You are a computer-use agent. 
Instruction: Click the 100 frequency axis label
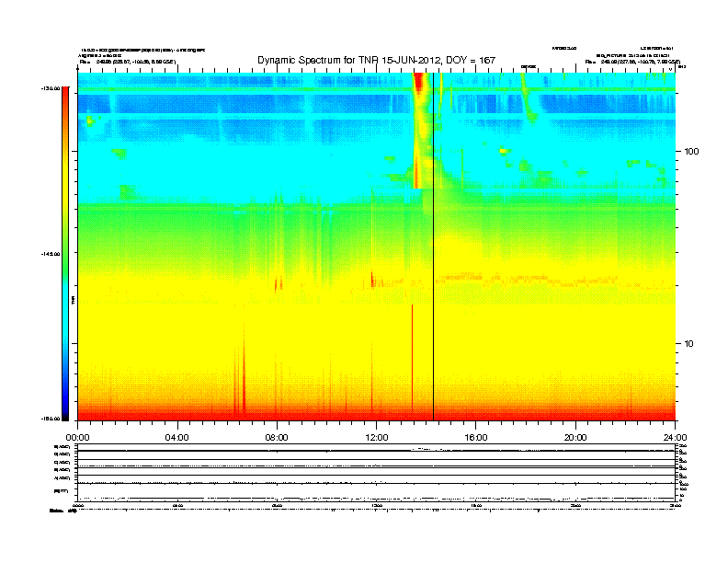coord(691,152)
